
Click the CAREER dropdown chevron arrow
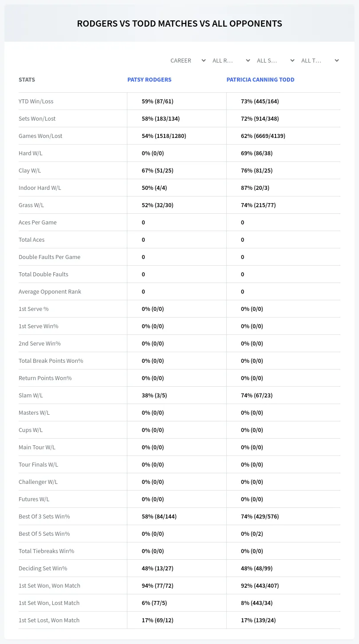coord(203,60)
